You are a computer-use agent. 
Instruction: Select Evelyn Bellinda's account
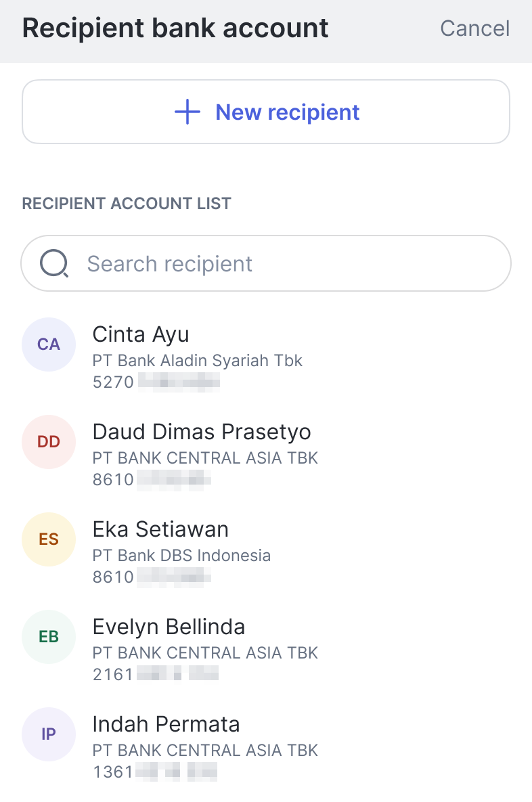click(169, 627)
